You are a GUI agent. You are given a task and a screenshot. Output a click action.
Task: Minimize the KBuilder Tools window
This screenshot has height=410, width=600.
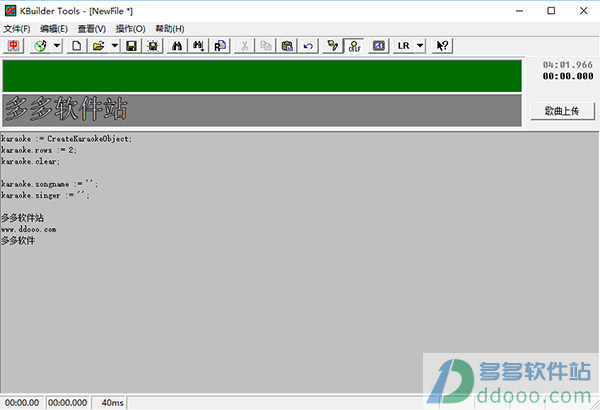pyautogui.click(x=519, y=11)
